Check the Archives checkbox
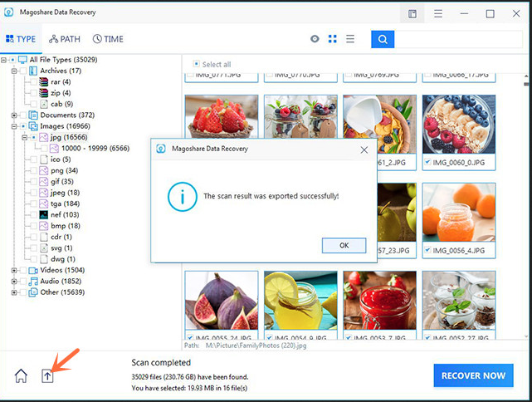 pyautogui.click(x=23, y=71)
